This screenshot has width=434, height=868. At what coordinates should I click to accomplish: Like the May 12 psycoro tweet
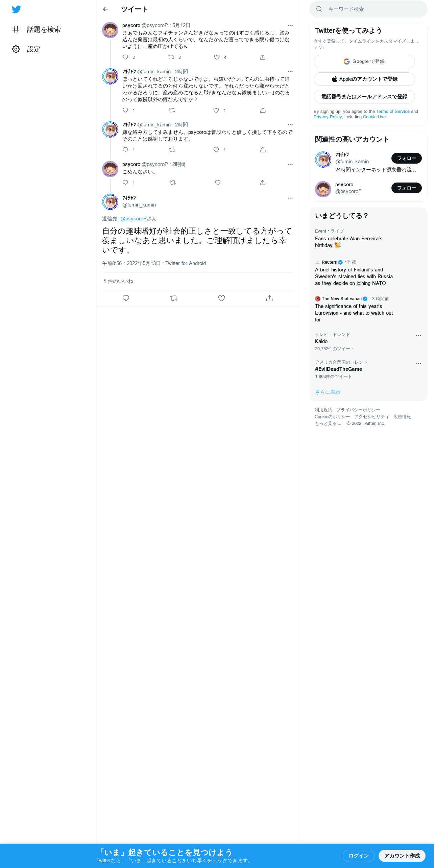pos(217,57)
